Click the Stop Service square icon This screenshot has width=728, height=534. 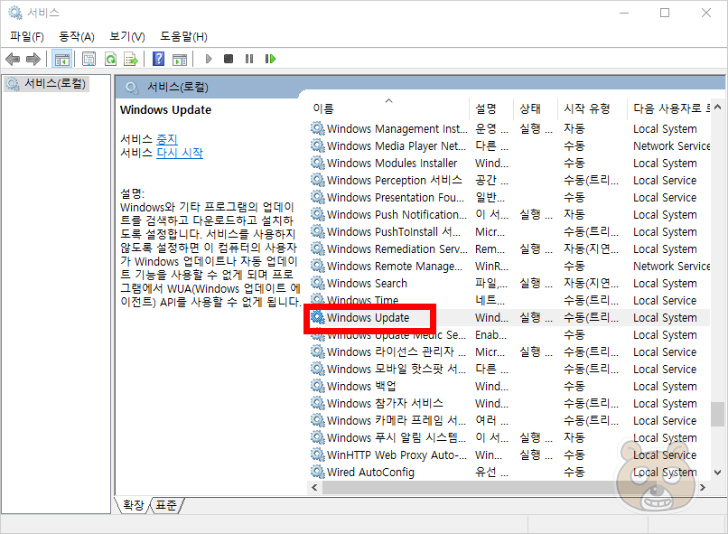coord(228,59)
